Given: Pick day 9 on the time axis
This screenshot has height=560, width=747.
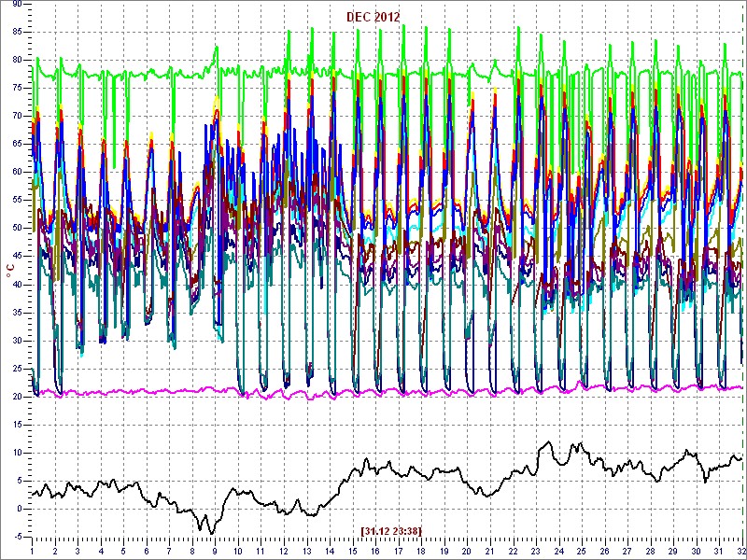Looking at the screenshot, I should click(x=216, y=552).
